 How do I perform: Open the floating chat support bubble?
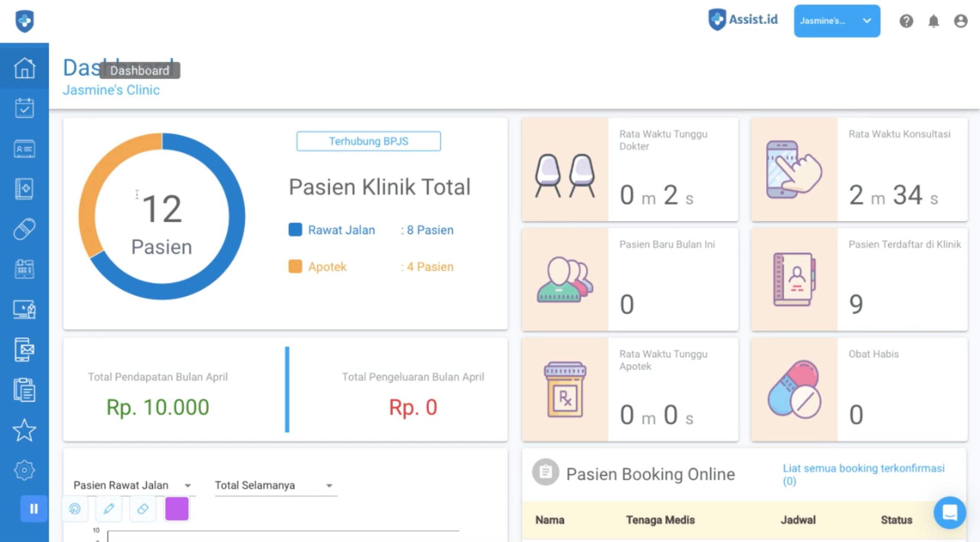949,512
